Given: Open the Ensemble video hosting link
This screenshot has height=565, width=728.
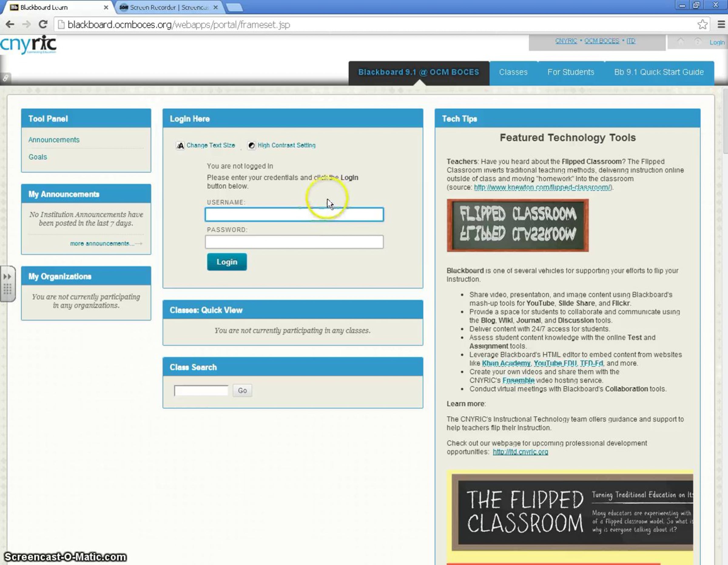Looking at the screenshot, I should pyautogui.click(x=518, y=381).
